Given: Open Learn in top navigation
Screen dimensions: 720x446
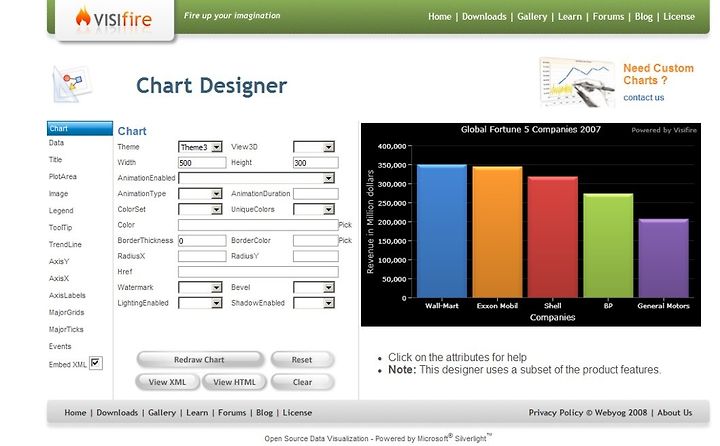Looking at the screenshot, I should pos(570,17).
